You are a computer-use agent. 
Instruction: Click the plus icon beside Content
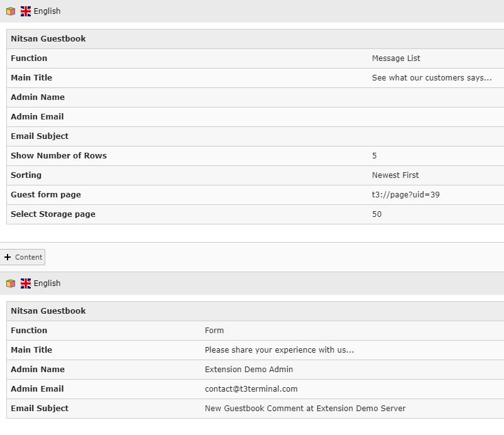[8, 257]
